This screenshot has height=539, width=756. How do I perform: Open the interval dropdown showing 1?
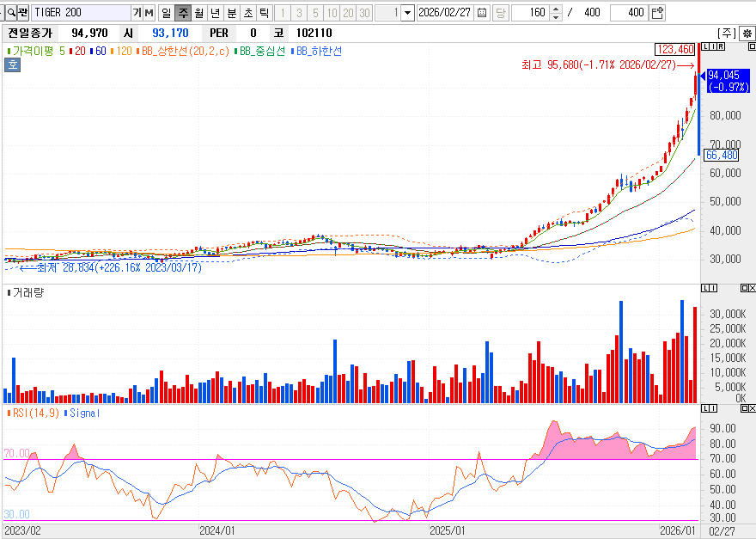click(406, 11)
